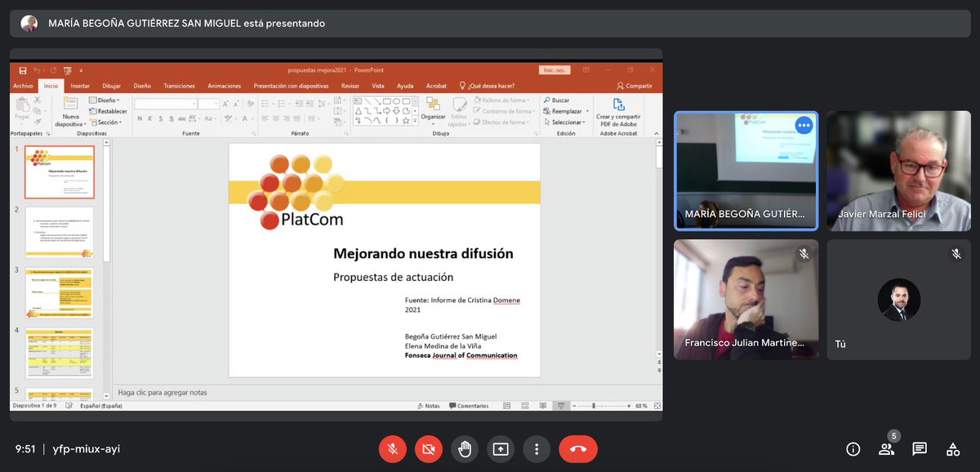Image resolution: width=980 pixels, height=472 pixels.
Task: Open the Relleno de forma dropdown
Action: (x=501, y=100)
